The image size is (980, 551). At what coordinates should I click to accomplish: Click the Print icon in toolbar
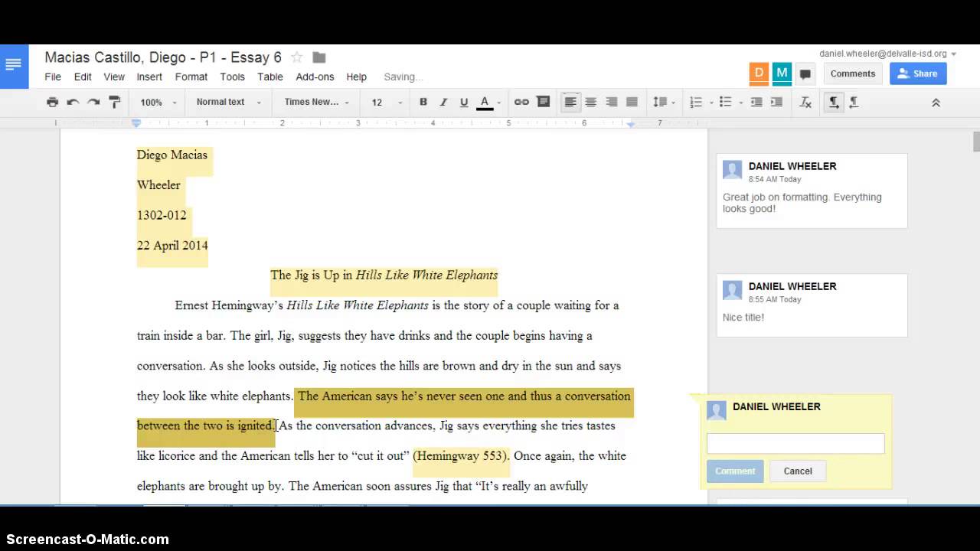[x=52, y=102]
